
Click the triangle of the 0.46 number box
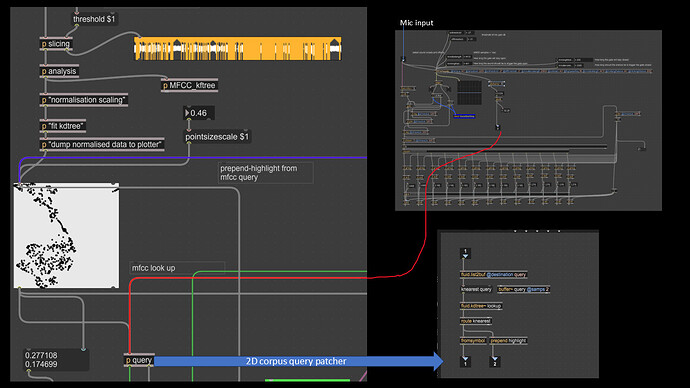(187, 113)
